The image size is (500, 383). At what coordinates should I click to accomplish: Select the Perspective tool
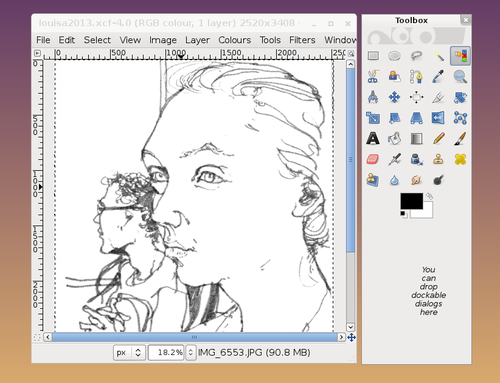click(x=416, y=118)
